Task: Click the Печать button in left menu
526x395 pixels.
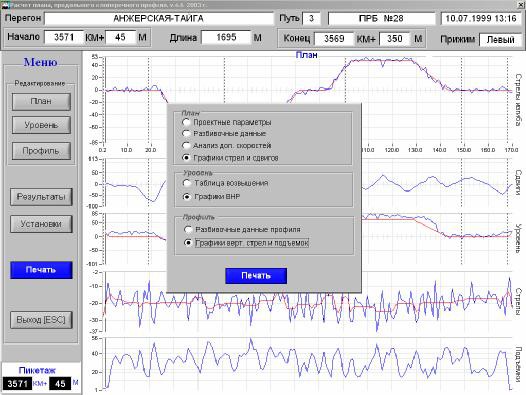Action: (x=41, y=270)
